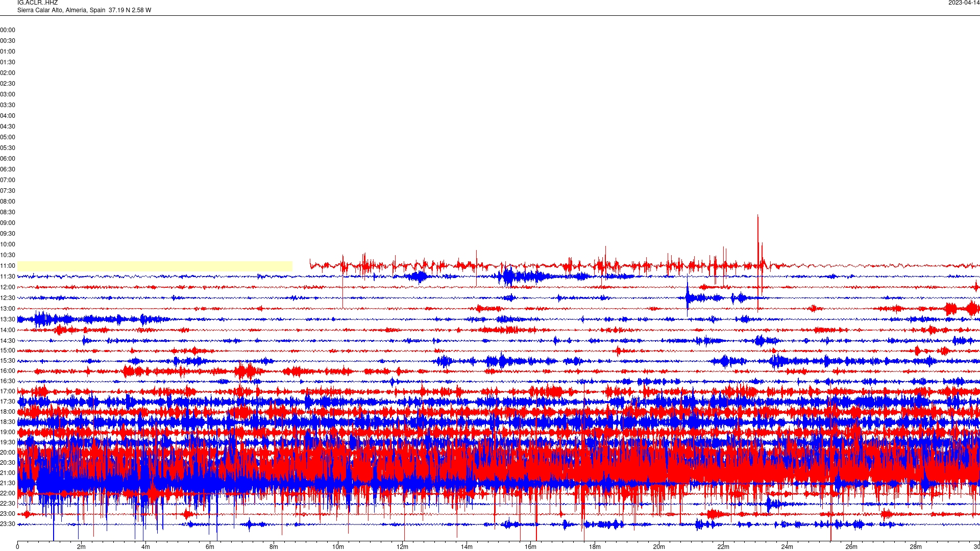Select the 21:00 time row label

[x=8, y=473]
